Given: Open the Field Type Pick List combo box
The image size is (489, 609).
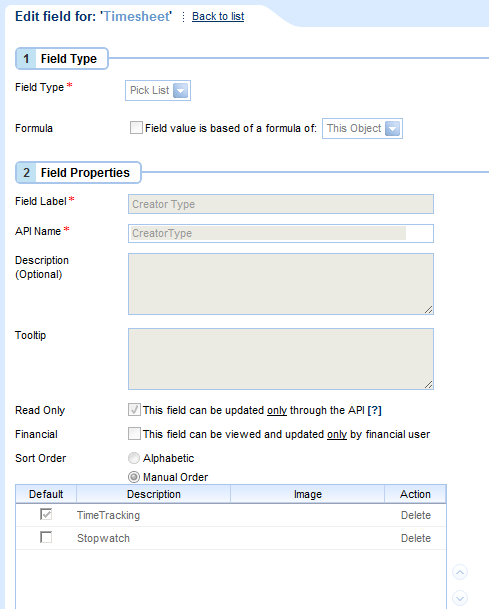Looking at the screenshot, I should click(158, 90).
